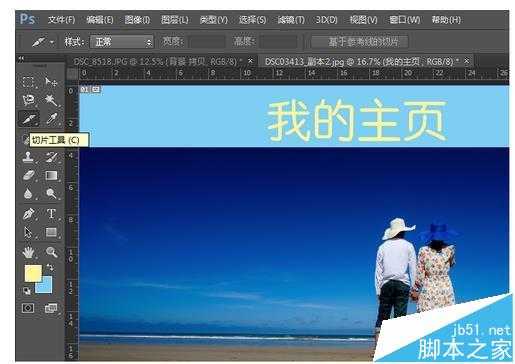The width and height of the screenshot is (515, 364).
Task: Select the Path Selection tool
Action: [x=28, y=232]
